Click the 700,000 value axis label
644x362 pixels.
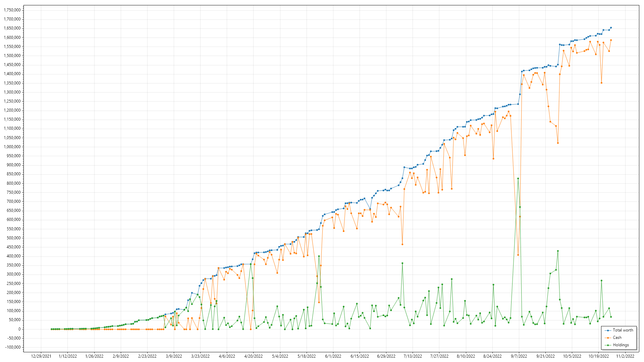pyautogui.click(x=14, y=201)
